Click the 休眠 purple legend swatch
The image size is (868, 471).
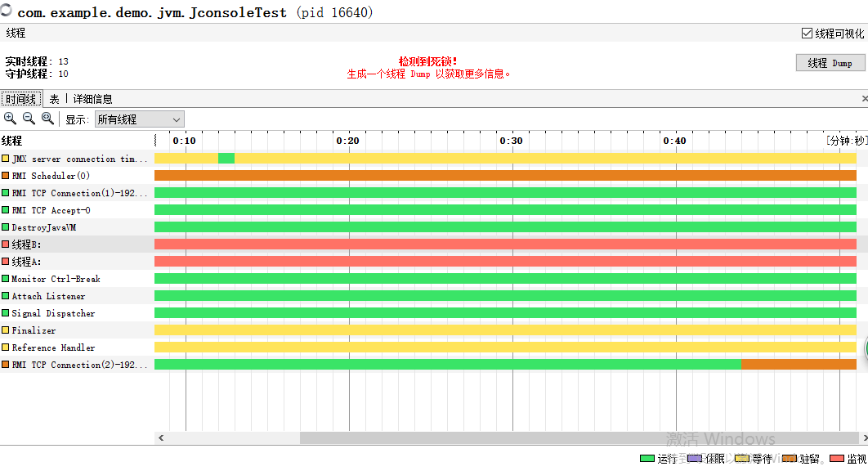coord(695,458)
